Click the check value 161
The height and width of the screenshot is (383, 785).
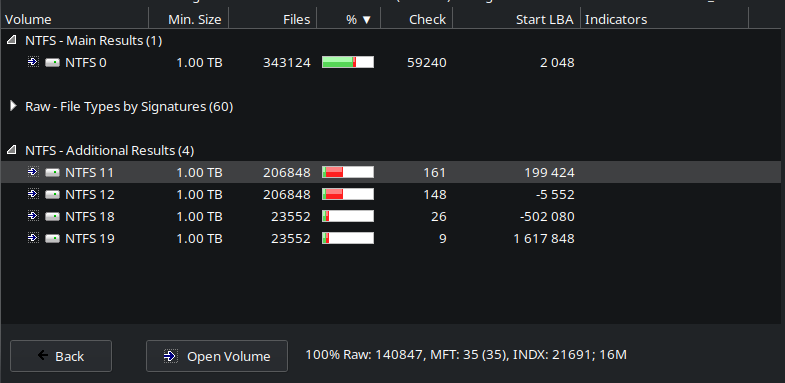[x=435, y=173]
